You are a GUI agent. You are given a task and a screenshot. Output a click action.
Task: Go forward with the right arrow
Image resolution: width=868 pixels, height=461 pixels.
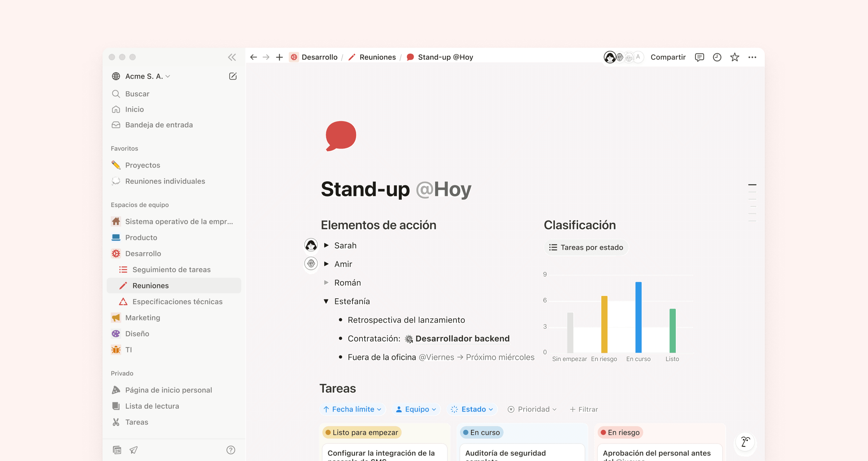(x=266, y=57)
